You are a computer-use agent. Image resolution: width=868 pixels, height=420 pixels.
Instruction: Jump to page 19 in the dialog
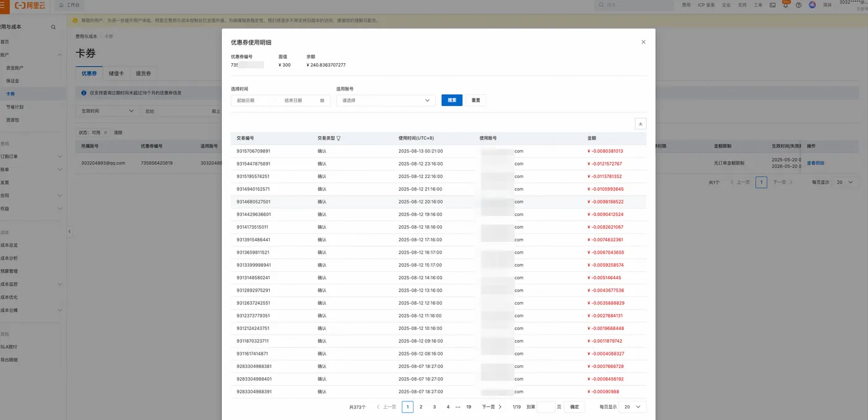(x=469, y=407)
